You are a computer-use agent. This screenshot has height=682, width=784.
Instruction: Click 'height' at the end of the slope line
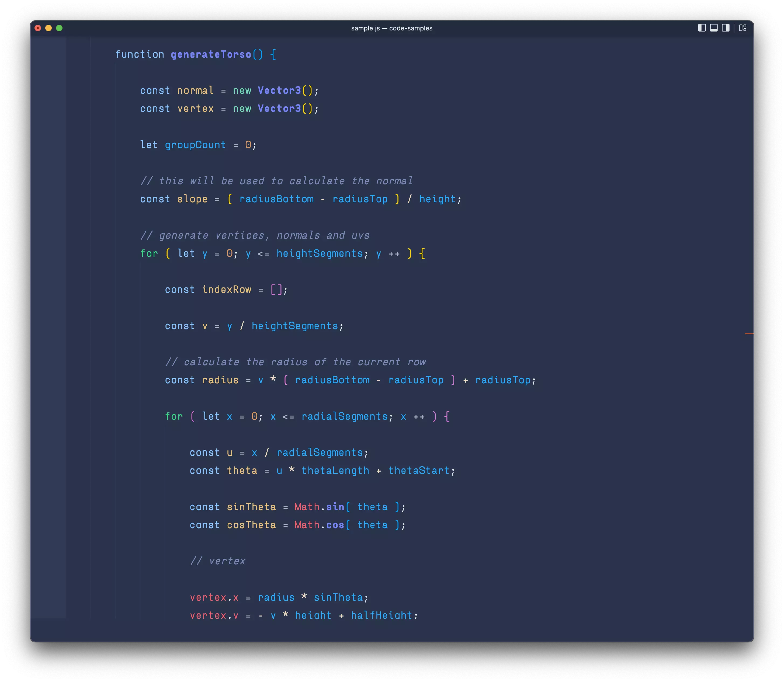437,199
